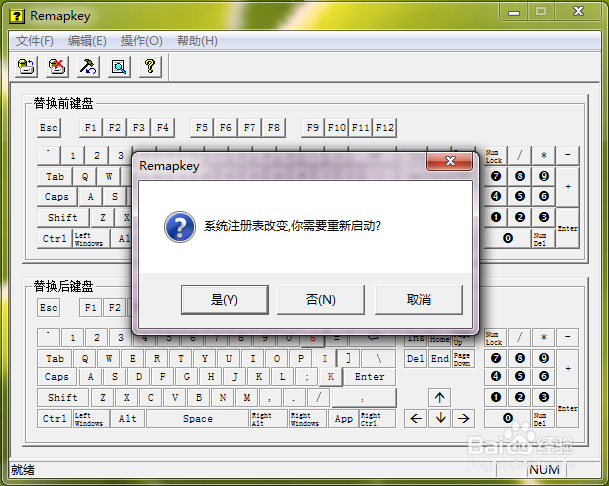Click numpad plus key on 替换后键盘
609x486 pixels.
click(x=568, y=368)
